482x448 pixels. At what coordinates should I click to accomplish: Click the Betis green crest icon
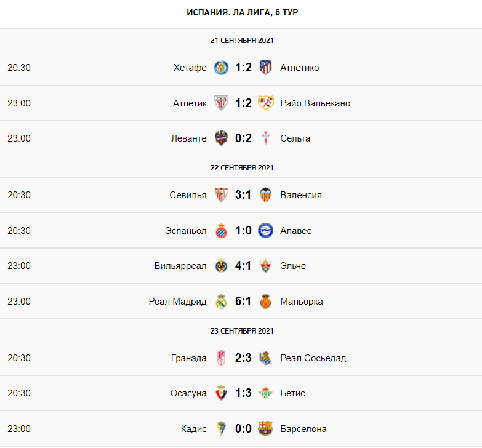coord(265,393)
